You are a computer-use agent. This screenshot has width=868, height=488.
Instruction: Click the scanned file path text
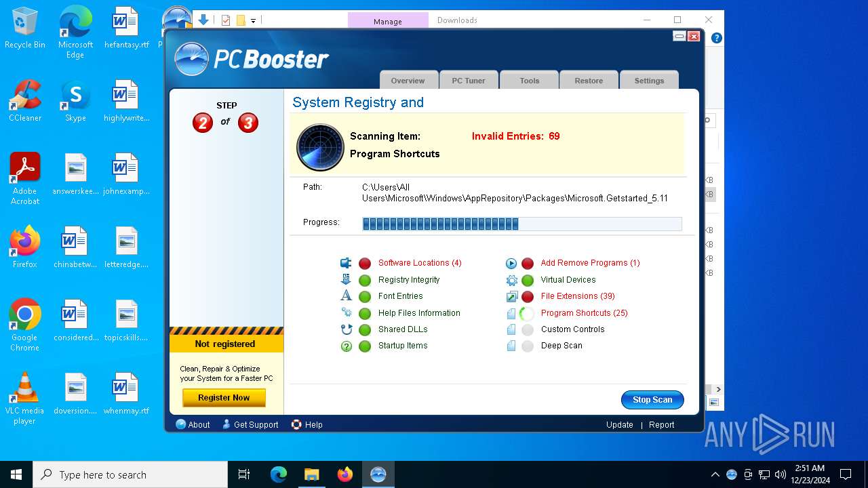515,192
